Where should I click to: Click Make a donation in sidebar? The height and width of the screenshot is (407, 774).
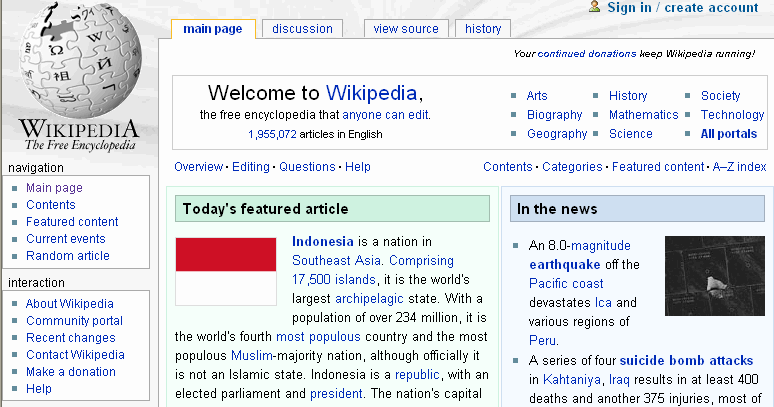click(x=71, y=372)
